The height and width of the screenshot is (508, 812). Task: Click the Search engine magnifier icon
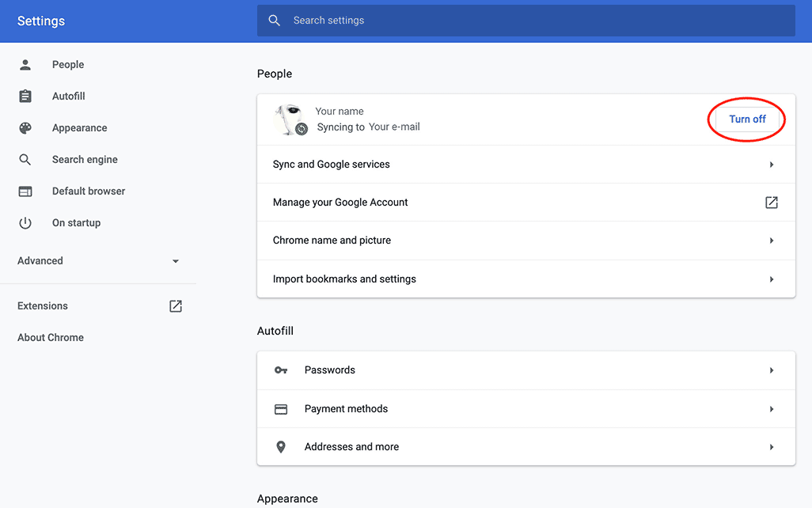click(x=25, y=160)
